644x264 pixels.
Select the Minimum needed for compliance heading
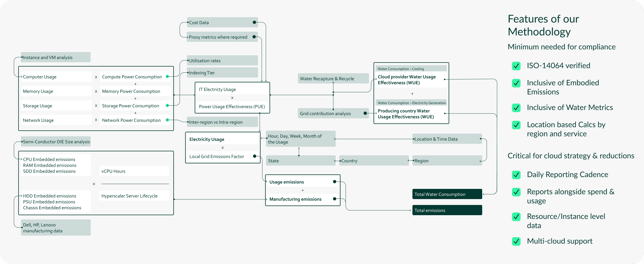(x=562, y=47)
